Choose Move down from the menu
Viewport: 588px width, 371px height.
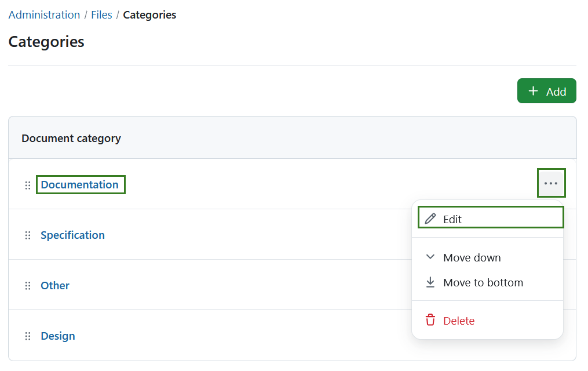point(471,257)
